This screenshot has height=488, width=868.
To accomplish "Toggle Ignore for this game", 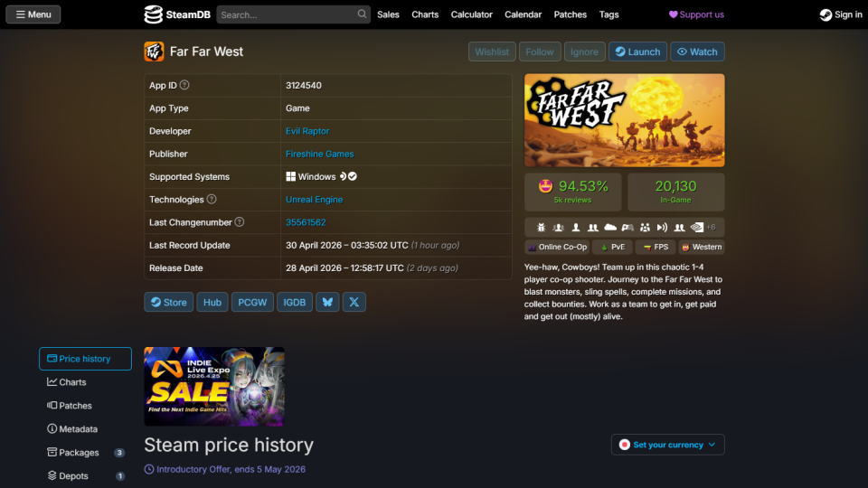I will pyautogui.click(x=584, y=52).
